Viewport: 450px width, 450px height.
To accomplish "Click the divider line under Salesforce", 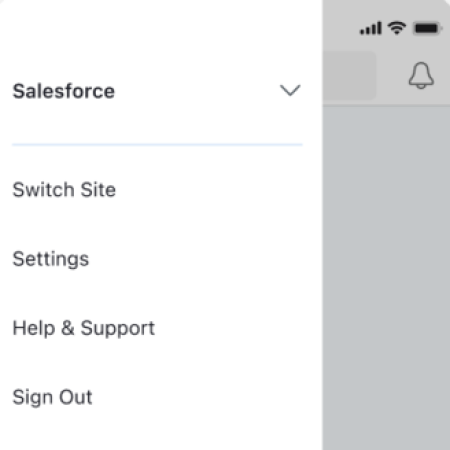I will tap(157, 145).
